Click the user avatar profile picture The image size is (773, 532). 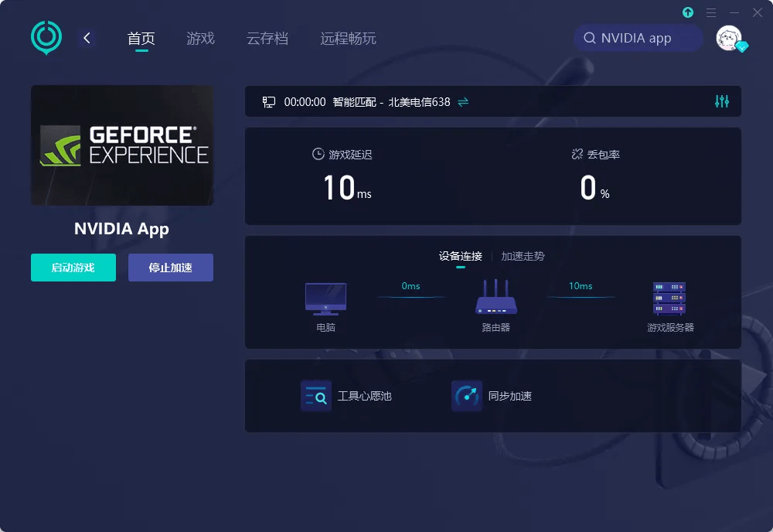point(729,38)
